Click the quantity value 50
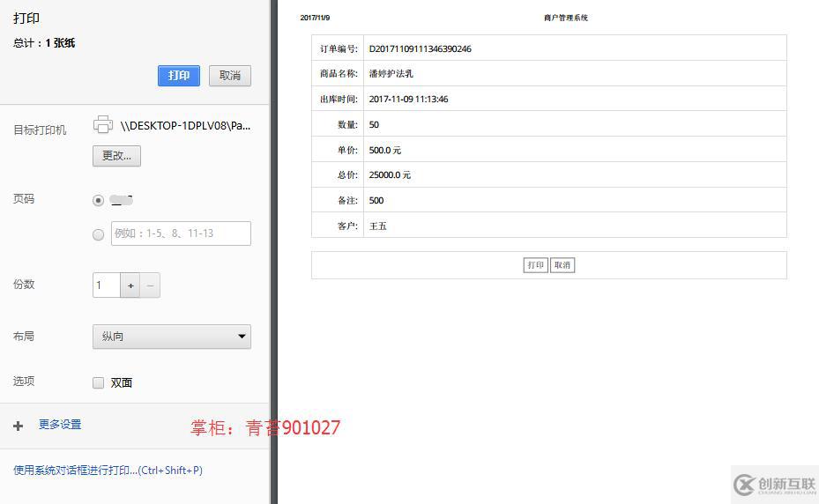819x504 pixels. 374,125
